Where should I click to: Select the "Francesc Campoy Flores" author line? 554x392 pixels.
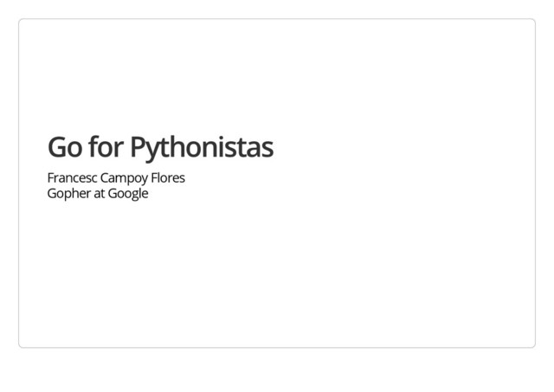116,178
